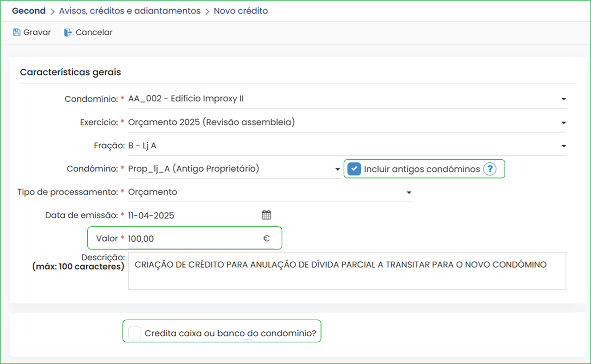
Task: Click the (máx: 100 caracteres) note
Action: (78, 267)
